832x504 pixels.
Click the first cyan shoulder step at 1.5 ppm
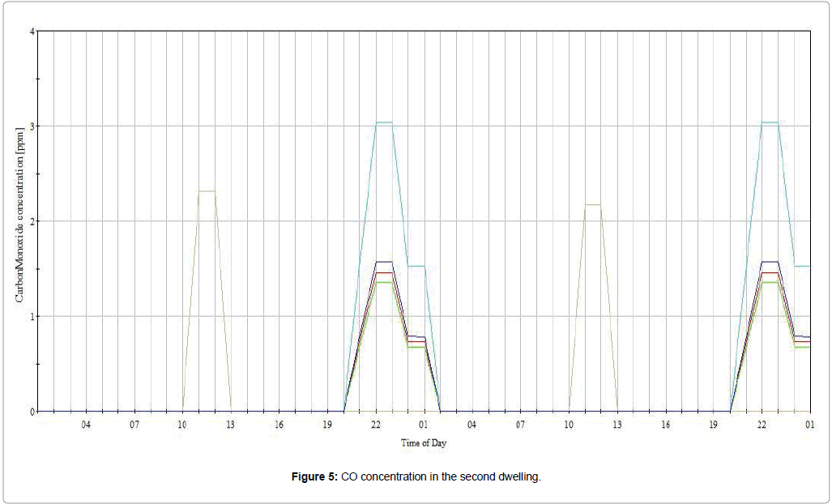[x=416, y=266]
